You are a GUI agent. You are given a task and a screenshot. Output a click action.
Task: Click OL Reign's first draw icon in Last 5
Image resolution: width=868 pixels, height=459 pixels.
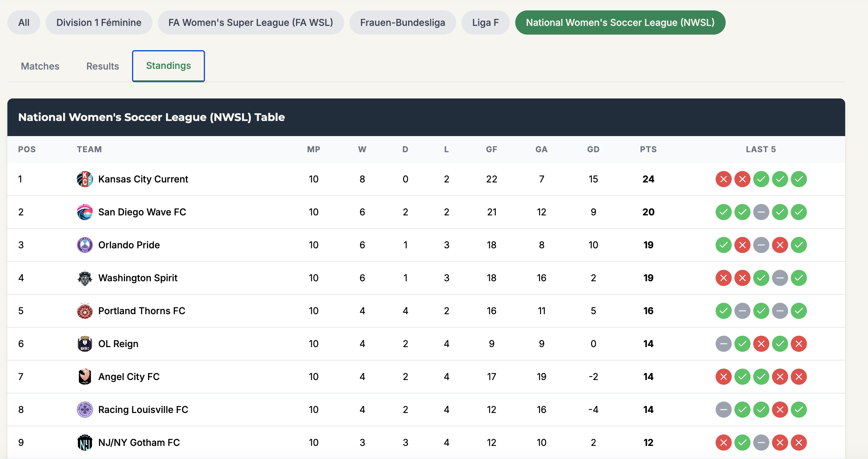coord(723,344)
